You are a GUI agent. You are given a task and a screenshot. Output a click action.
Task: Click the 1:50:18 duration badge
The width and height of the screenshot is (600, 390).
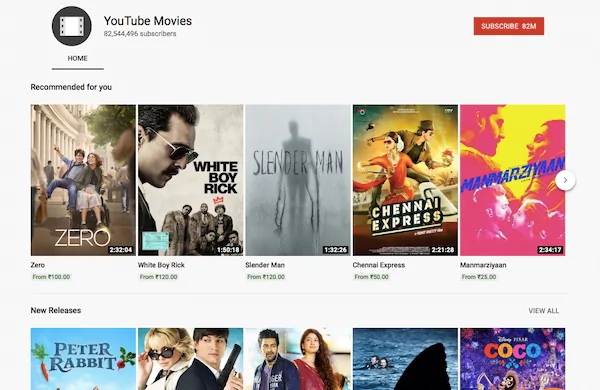pos(228,250)
